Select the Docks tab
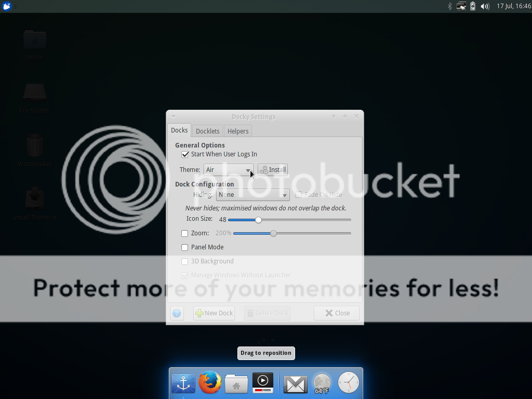The height and width of the screenshot is (399, 532). [x=179, y=130]
